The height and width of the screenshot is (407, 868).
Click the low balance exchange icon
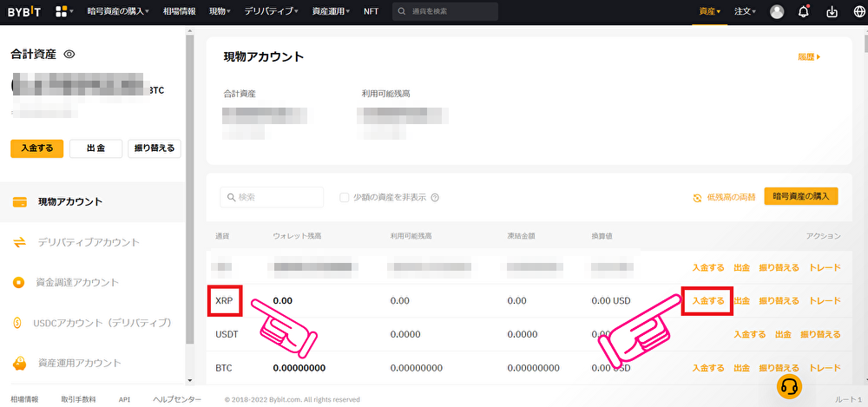[x=698, y=198]
